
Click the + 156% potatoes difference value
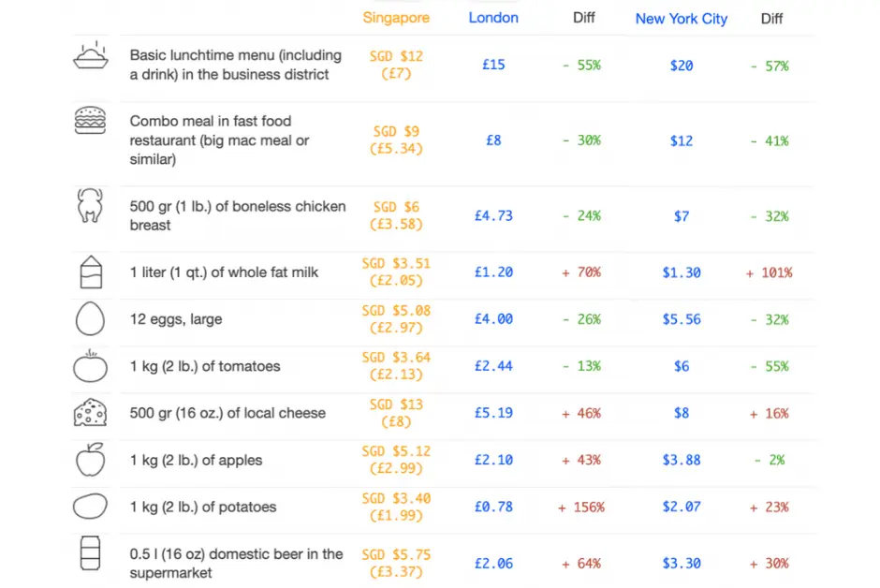581,507
